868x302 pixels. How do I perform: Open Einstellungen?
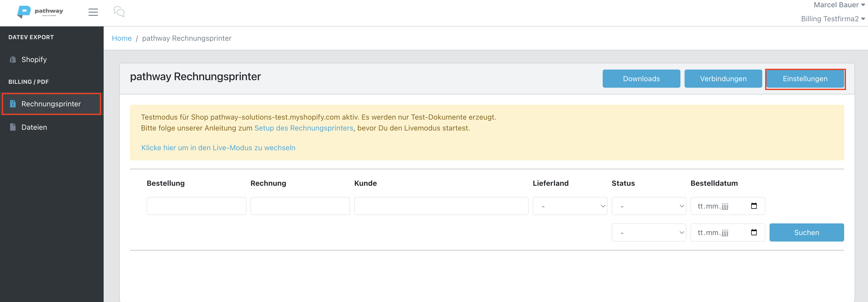tap(805, 79)
